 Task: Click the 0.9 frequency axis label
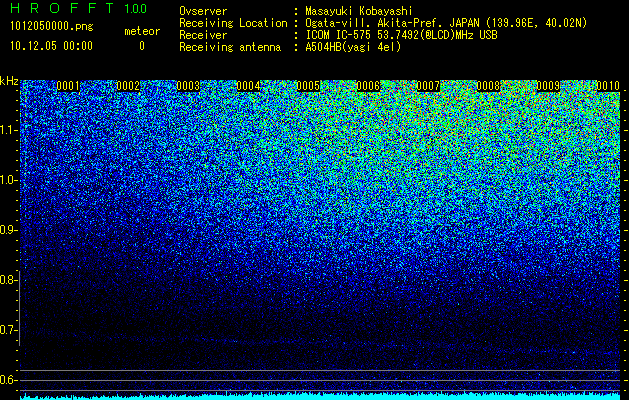click(x=8, y=230)
